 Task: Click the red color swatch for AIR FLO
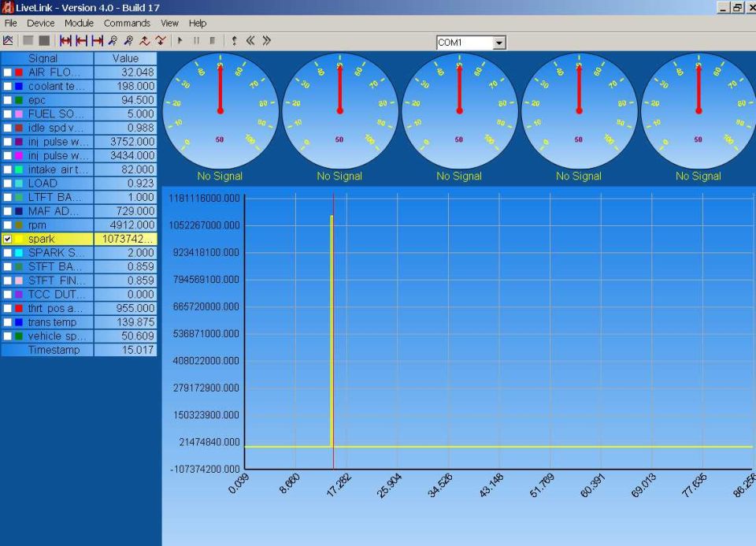[x=19, y=72]
